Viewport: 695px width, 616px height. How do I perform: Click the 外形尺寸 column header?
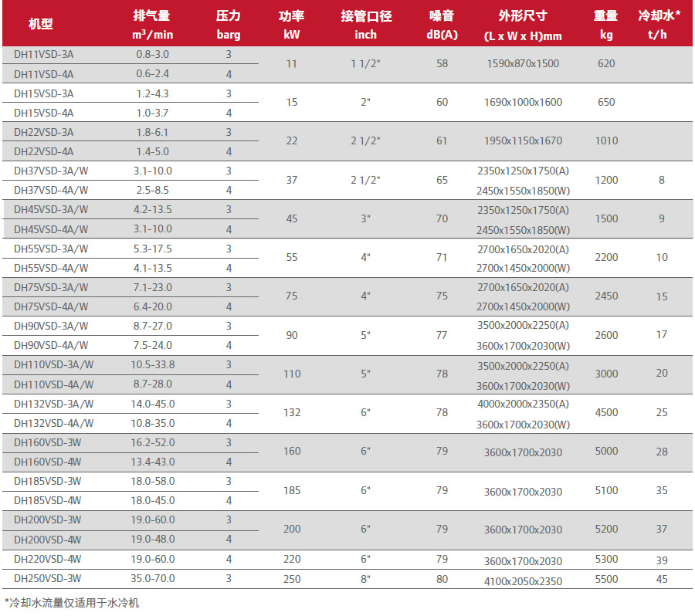523,25
